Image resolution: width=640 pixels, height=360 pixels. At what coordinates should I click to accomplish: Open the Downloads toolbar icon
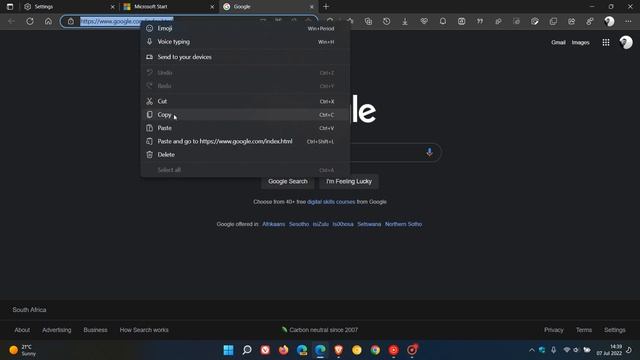[404, 21]
